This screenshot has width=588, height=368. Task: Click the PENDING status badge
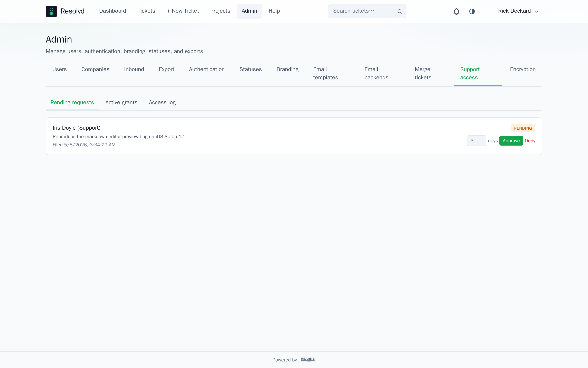[x=523, y=128]
